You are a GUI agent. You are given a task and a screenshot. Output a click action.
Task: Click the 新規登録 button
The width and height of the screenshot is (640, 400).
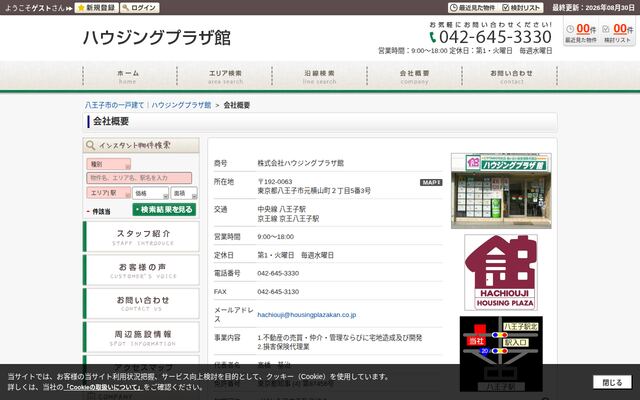pos(97,8)
